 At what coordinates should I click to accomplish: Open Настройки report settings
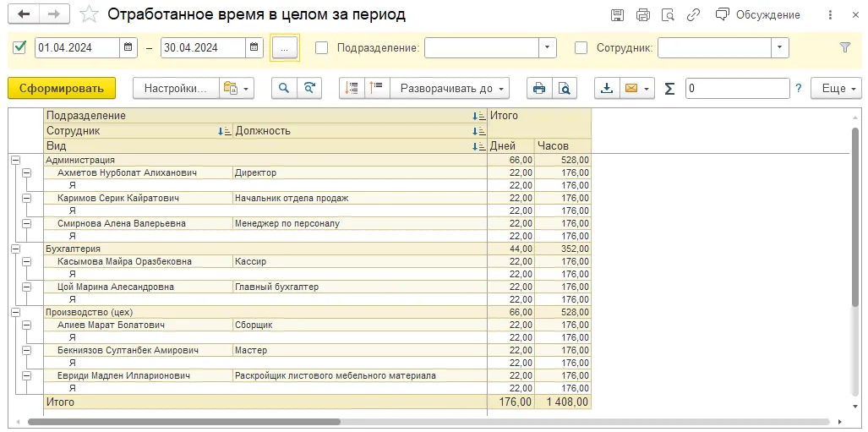(x=176, y=88)
